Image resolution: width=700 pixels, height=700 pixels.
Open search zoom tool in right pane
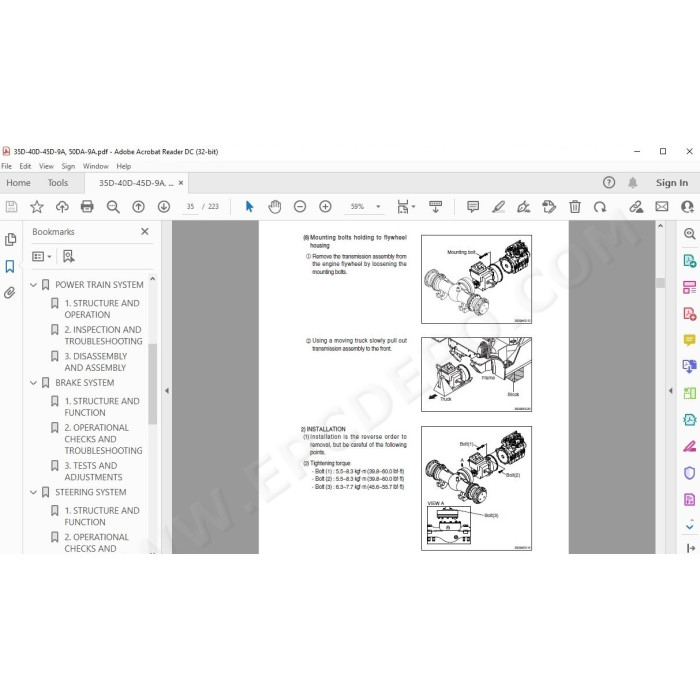[x=690, y=233]
